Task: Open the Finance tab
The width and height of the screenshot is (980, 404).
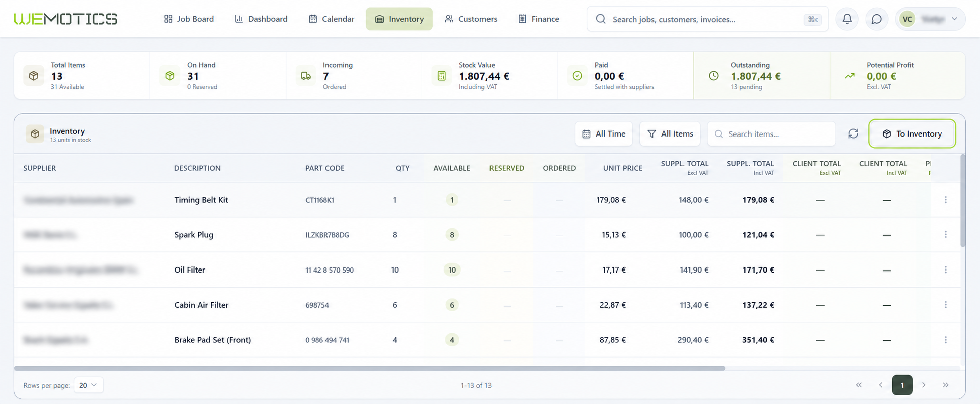Action: [x=539, y=19]
